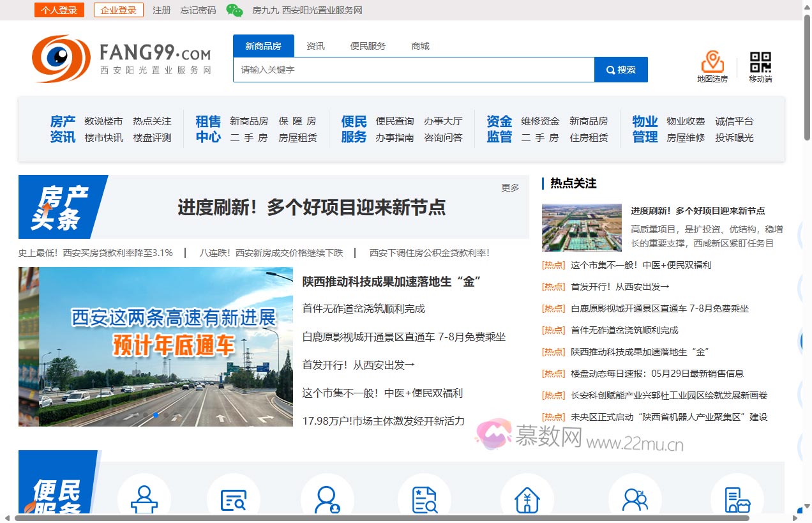Switch to the 资讯 tab
Image resolution: width=812 pixels, height=523 pixels.
pos(316,45)
